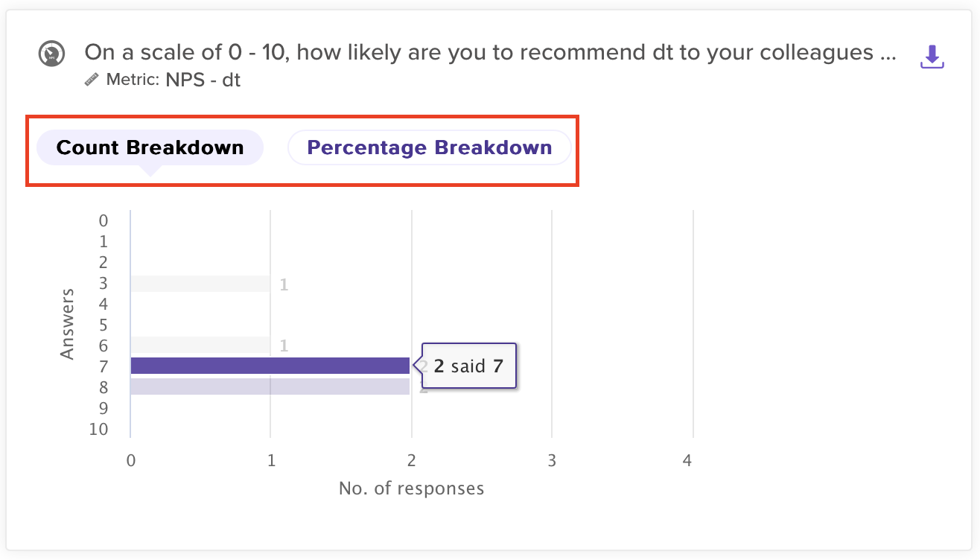Click the download chart icon
Viewport: 980px width, 560px height.
pyautogui.click(x=932, y=57)
